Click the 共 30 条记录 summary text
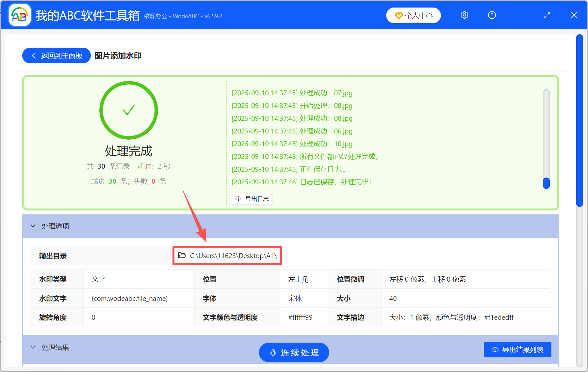Image resolution: width=588 pixels, height=372 pixels. click(x=108, y=166)
